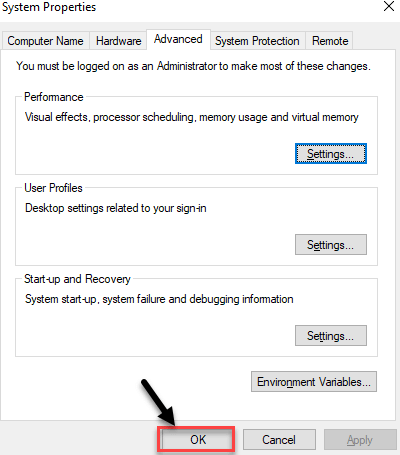Click the greyed-out Apply button
Viewport: 400px width, 455px height.
360,440
